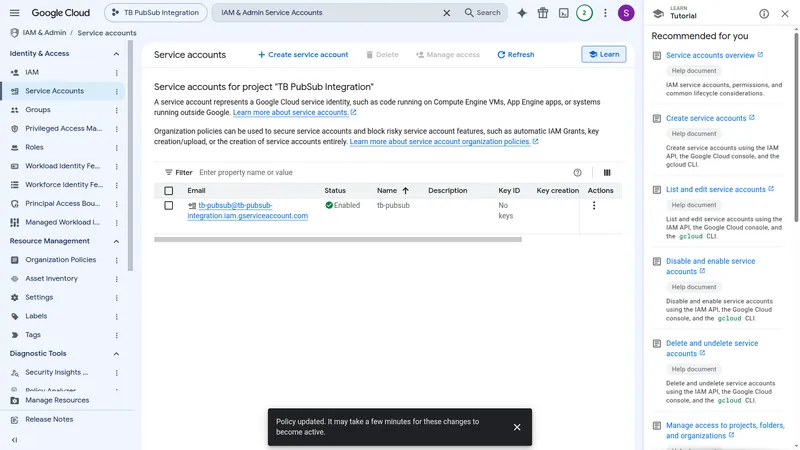Open the top bar more options menu
The height and width of the screenshot is (450, 800).
click(605, 13)
